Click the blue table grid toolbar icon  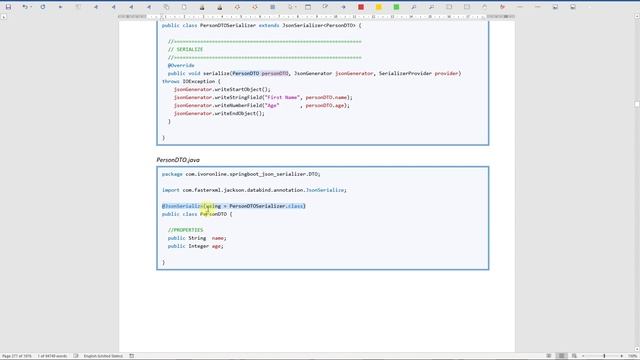pyautogui.click(x=273, y=7)
